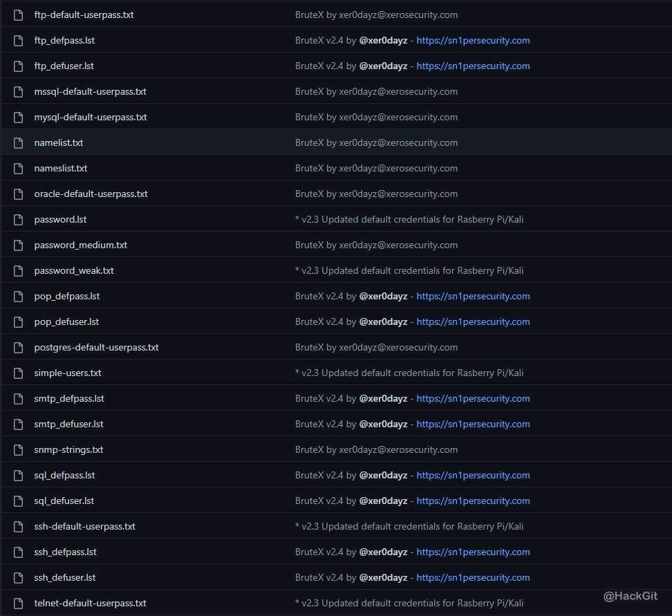Viewport: 672px width, 616px height.
Task: Open postgres-default-userpass.txt file
Action: tap(96, 347)
